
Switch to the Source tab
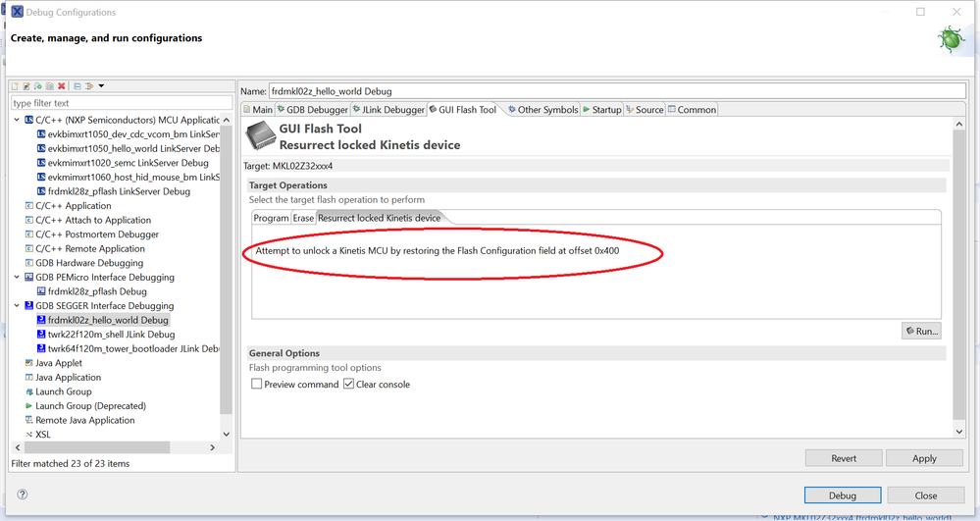click(x=645, y=110)
